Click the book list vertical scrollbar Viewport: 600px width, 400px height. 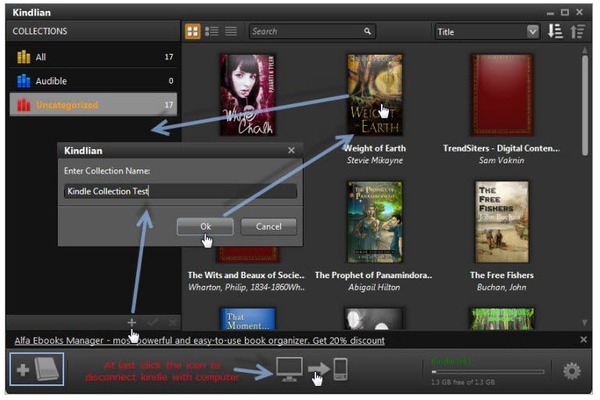pos(585,105)
